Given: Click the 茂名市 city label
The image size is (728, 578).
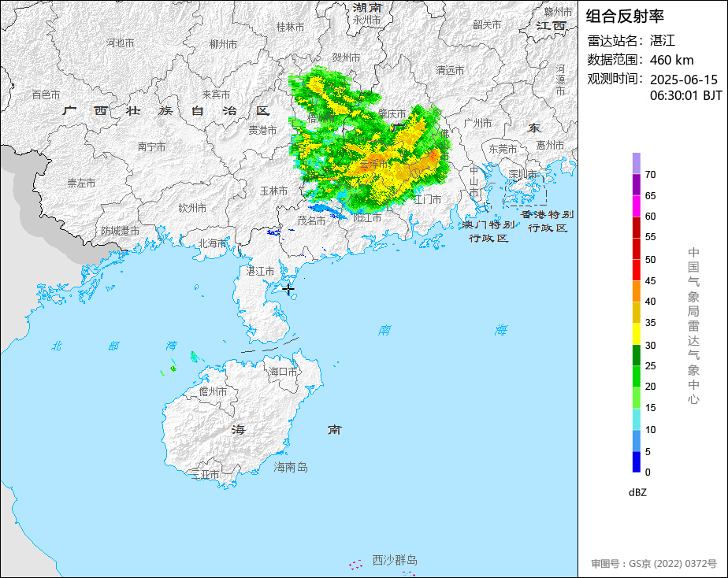Looking at the screenshot, I should click(311, 220).
